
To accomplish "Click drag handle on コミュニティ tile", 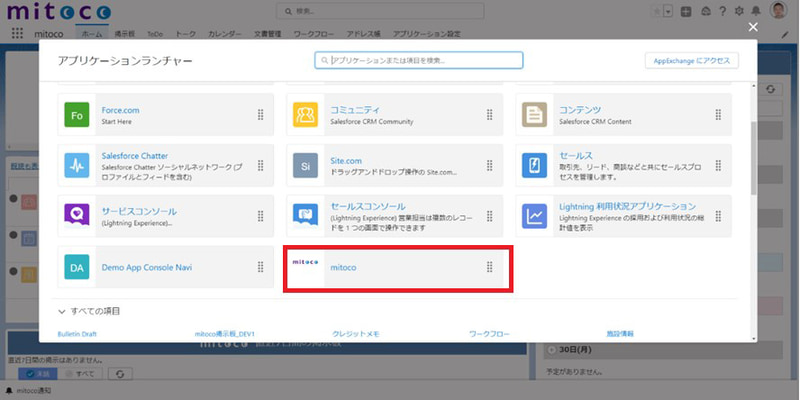I will click(x=490, y=115).
